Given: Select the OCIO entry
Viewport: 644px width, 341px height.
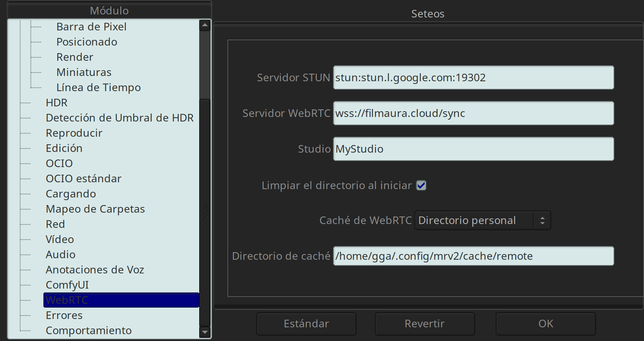Looking at the screenshot, I should point(59,163).
